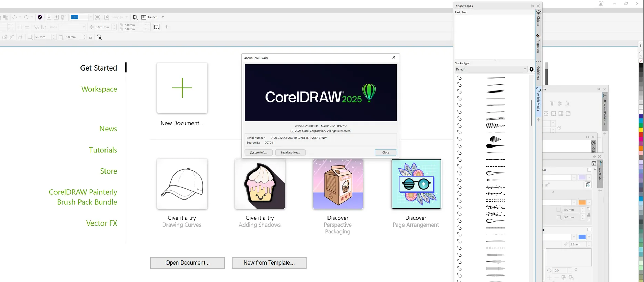Click the Publish to PDF icon
644x282 pixels.
click(x=64, y=17)
